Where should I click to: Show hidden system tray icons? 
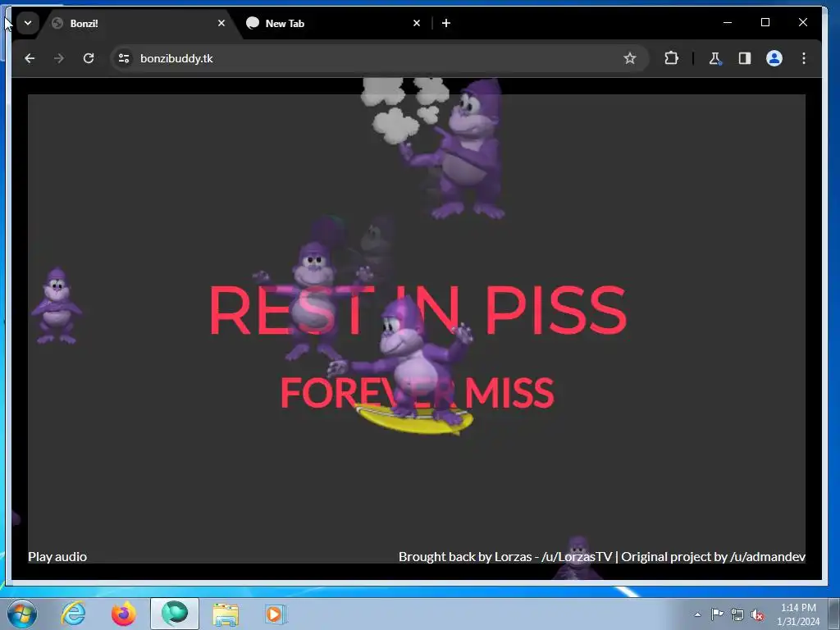click(697, 614)
